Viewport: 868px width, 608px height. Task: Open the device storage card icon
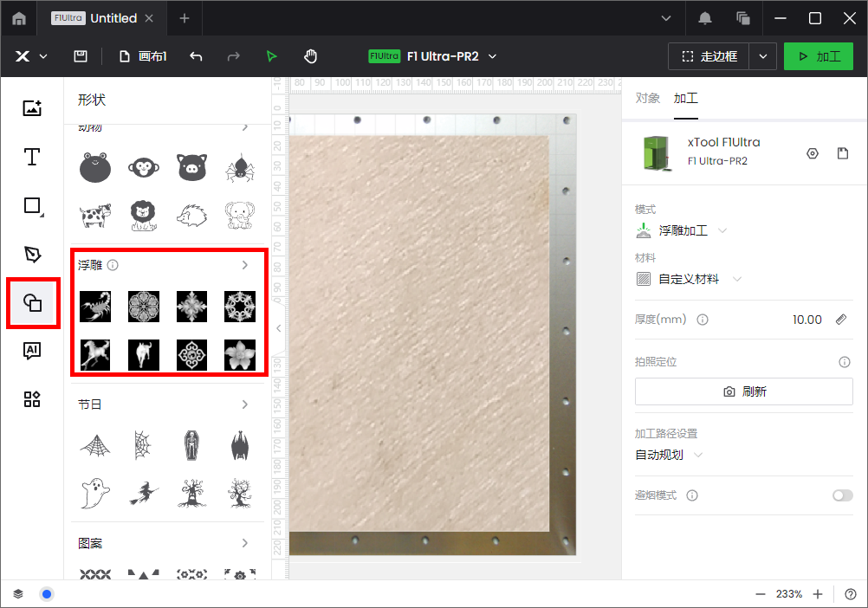tap(843, 153)
